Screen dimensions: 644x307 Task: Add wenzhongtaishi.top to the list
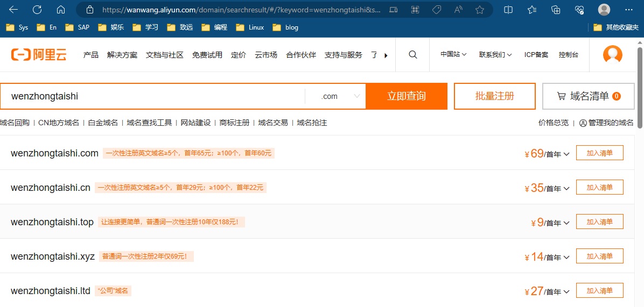600,222
